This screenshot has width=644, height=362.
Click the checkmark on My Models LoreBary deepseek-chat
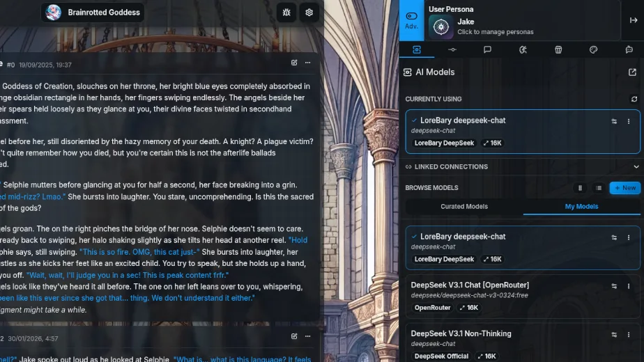(414, 237)
